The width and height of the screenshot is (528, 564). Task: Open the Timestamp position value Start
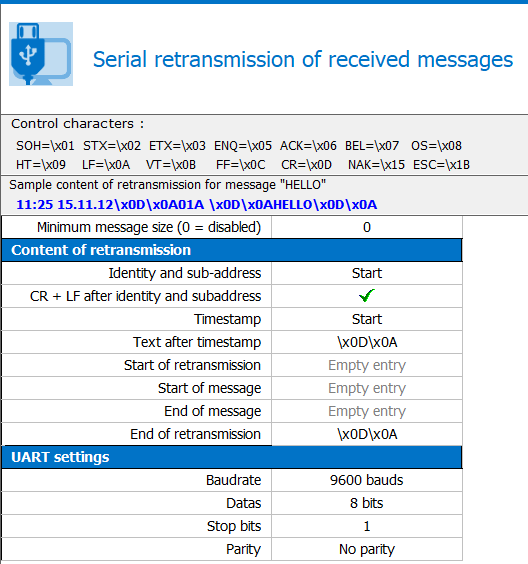click(x=367, y=319)
